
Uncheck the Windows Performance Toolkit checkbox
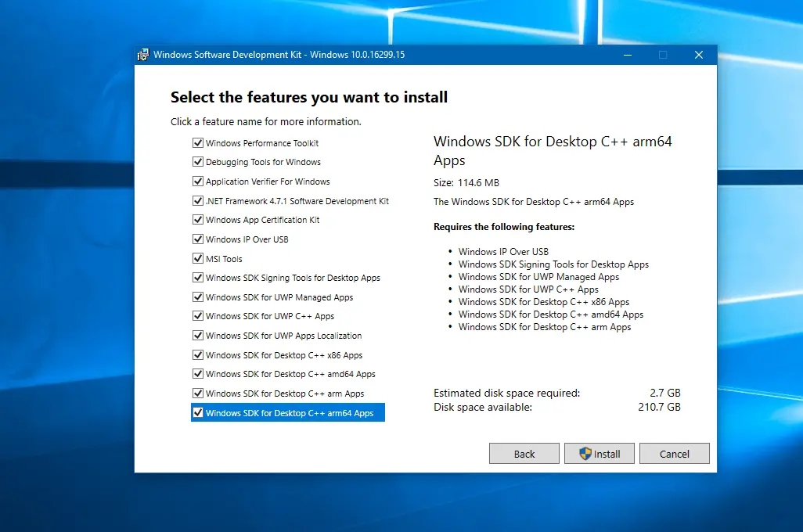(x=198, y=143)
